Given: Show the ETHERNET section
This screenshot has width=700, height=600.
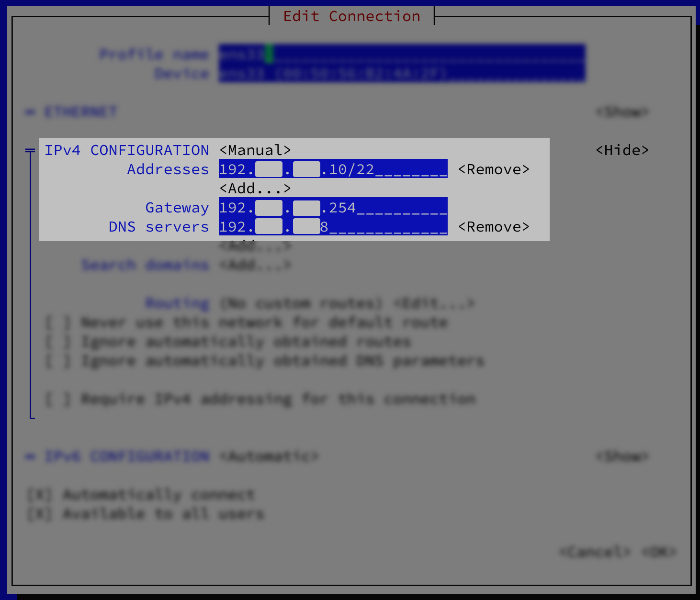Looking at the screenshot, I should (x=622, y=112).
